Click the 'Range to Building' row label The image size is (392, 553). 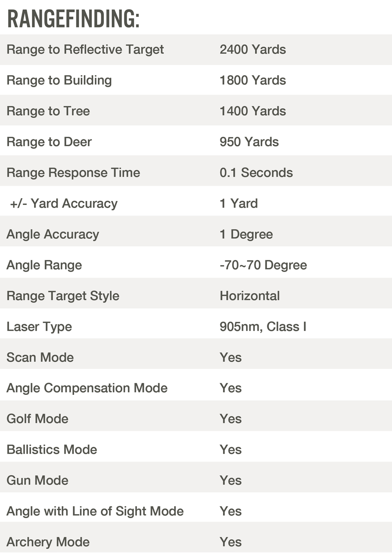click(59, 80)
